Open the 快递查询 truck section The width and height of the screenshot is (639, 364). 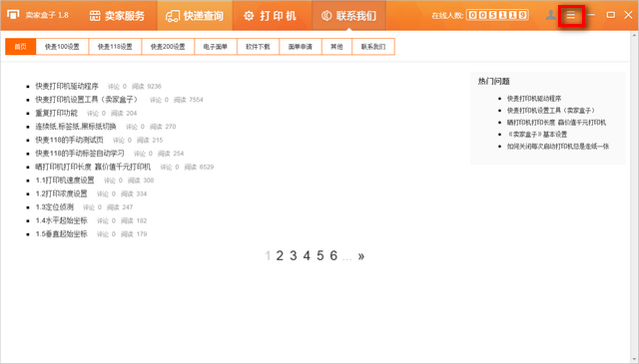(195, 16)
